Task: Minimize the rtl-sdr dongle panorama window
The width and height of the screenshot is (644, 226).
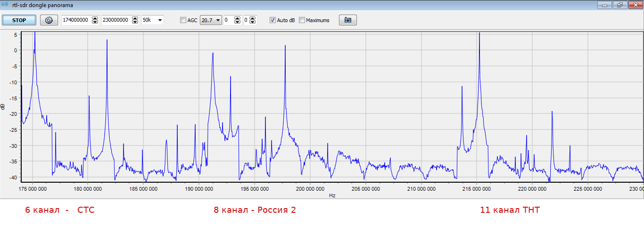Action: pyautogui.click(x=604, y=5)
